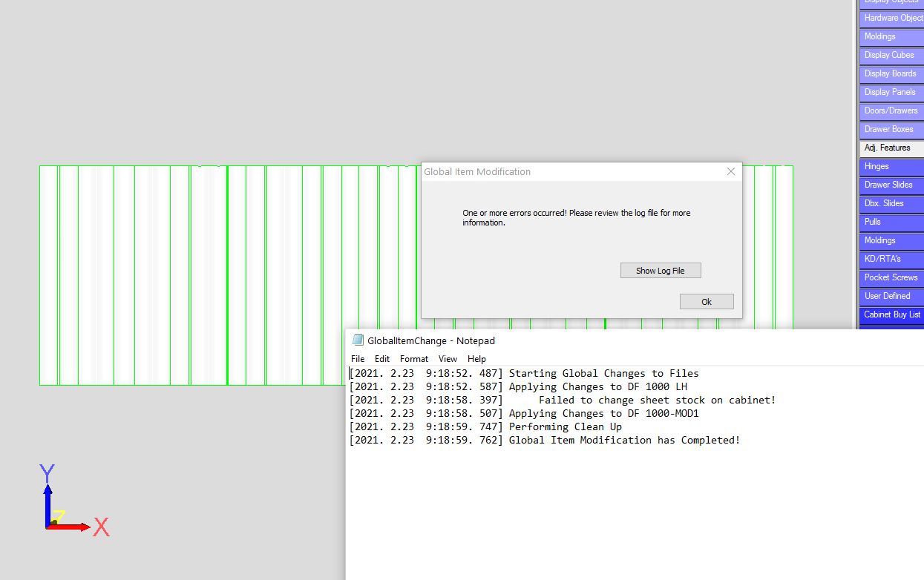Select the upper Moldings side panel button

click(x=892, y=36)
